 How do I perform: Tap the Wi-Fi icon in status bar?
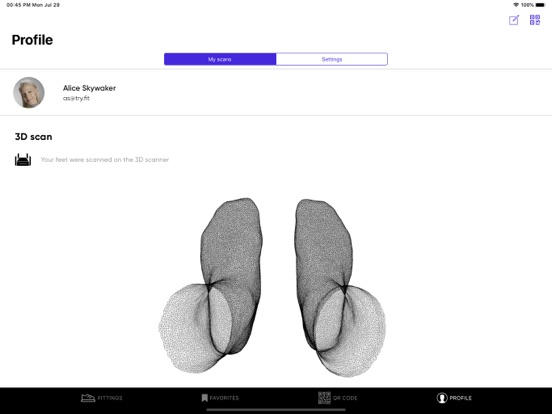point(516,5)
